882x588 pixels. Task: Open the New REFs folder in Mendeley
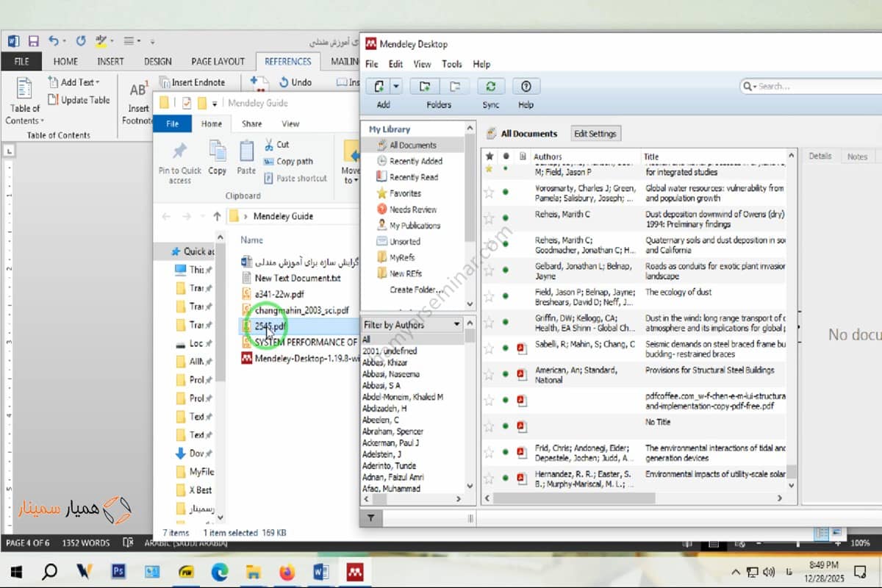pos(405,273)
